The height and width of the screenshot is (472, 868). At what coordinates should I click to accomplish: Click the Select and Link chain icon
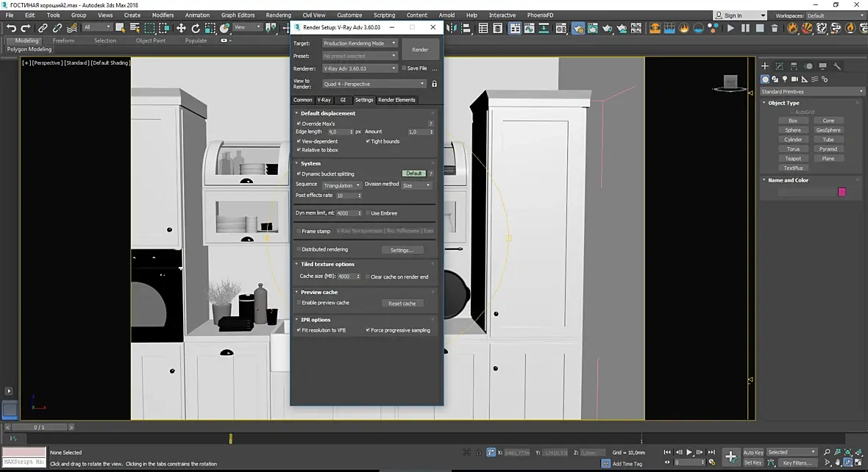(x=43, y=28)
